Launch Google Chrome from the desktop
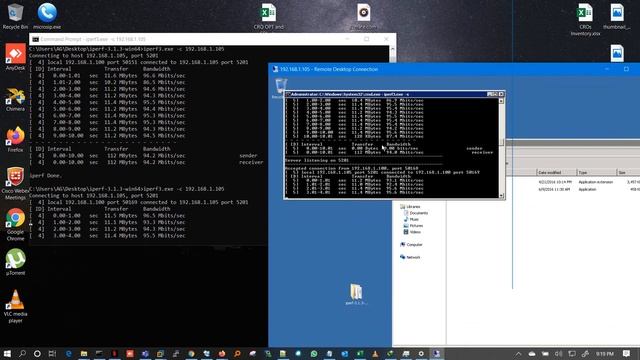The width and height of the screenshot is (640, 360). tap(15, 224)
